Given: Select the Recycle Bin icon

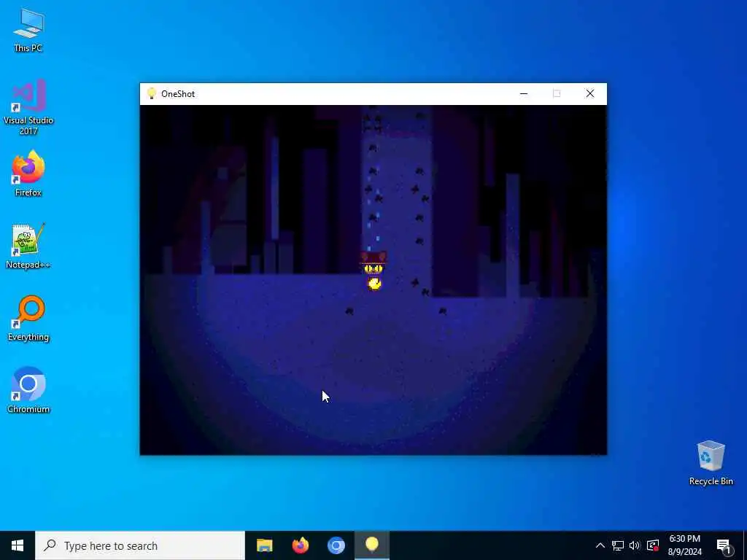Looking at the screenshot, I should pyautogui.click(x=711, y=463).
